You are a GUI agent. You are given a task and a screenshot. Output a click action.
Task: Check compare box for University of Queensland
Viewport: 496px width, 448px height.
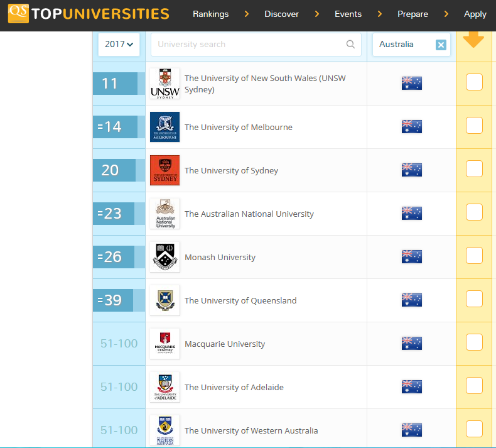tap(474, 299)
